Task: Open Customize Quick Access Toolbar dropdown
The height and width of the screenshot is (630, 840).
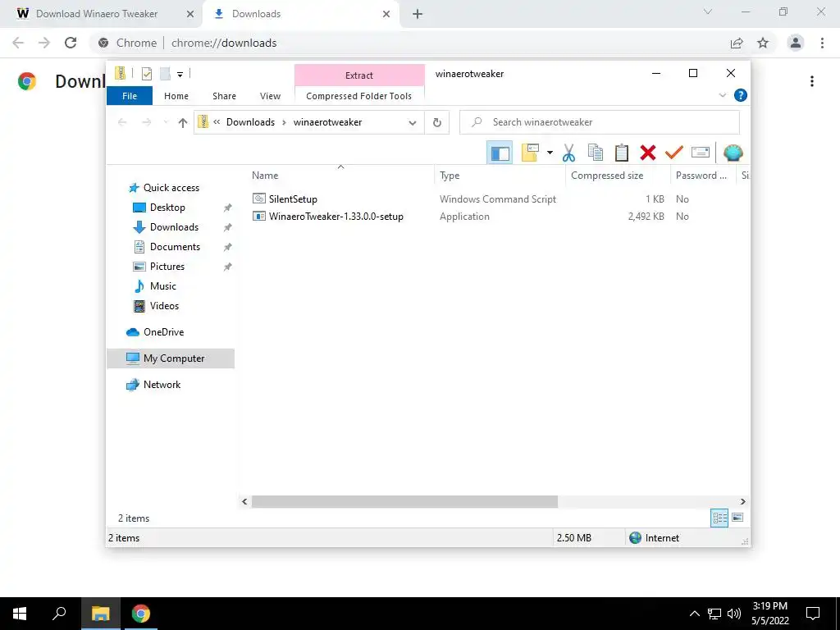Action: coord(180,75)
